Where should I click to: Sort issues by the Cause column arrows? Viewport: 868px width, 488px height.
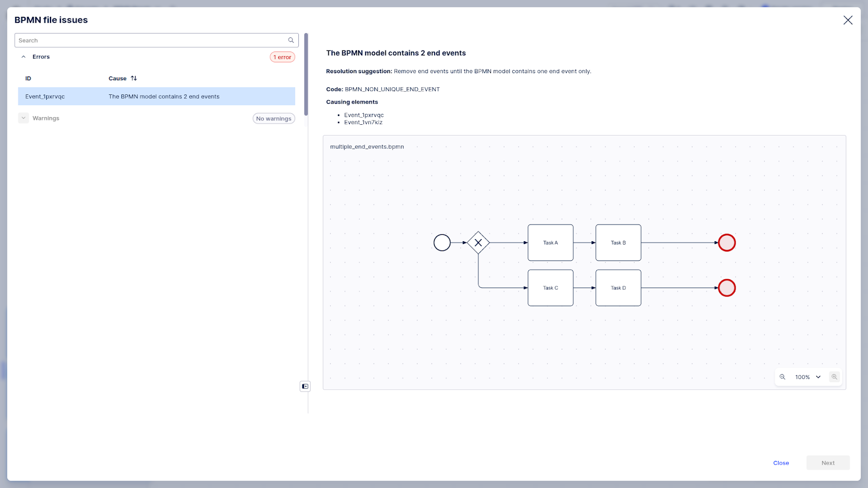(x=134, y=79)
